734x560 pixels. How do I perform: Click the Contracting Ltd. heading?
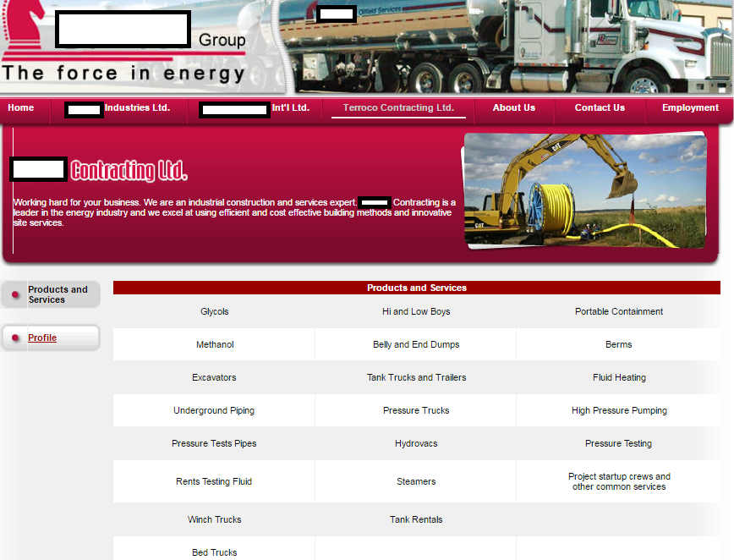pos(129,170)
